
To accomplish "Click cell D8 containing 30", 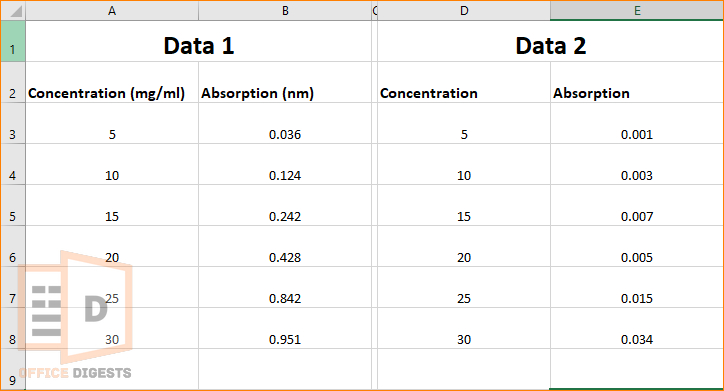I will 464,328.
